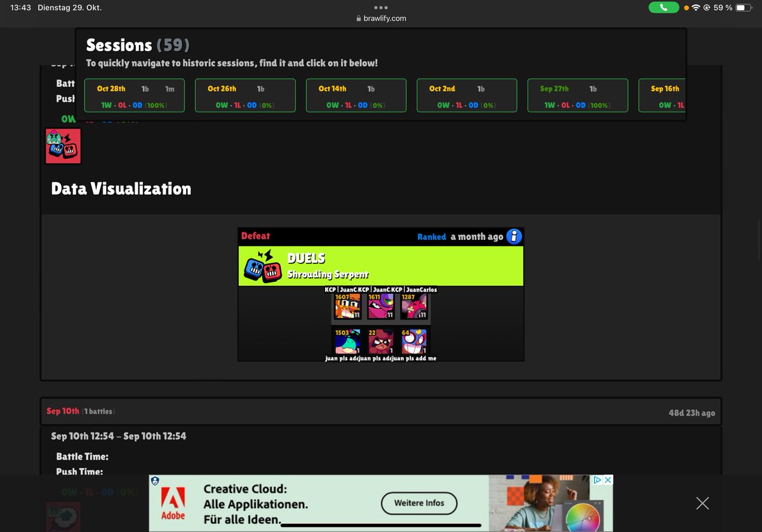
Task: Click the Duels icon under session stats
Action: click(x=63, y=146)
